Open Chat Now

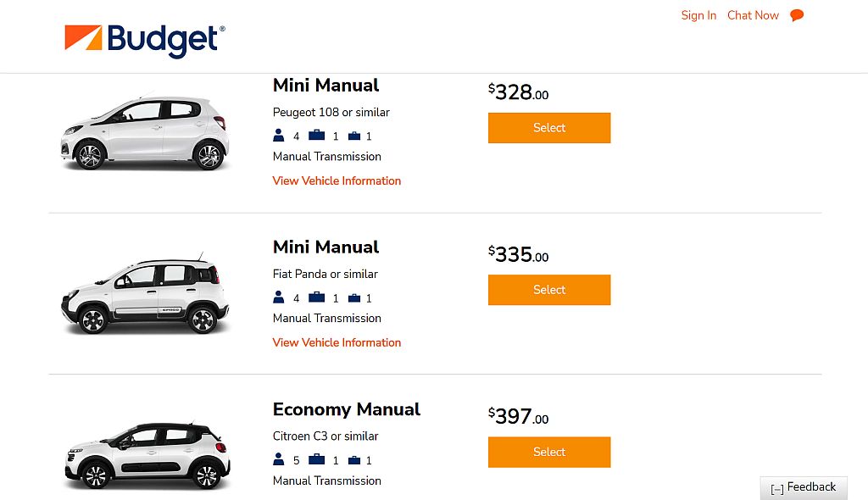click(x=753, y=14)
